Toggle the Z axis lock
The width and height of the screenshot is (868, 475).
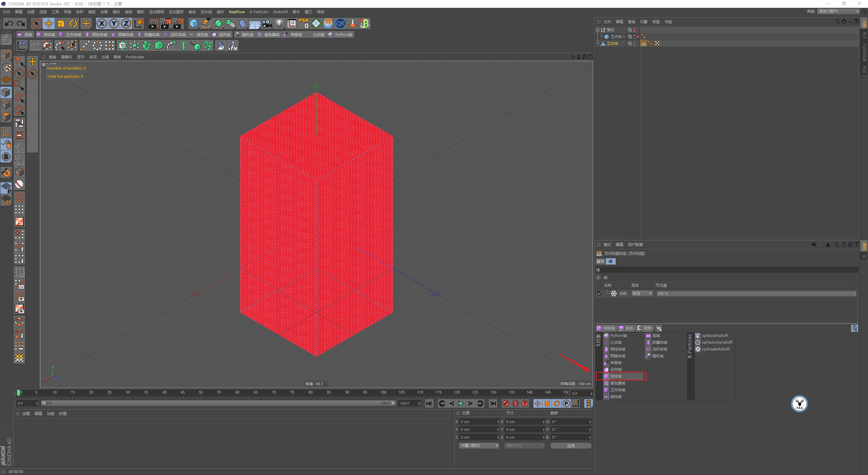click(126, 23)
